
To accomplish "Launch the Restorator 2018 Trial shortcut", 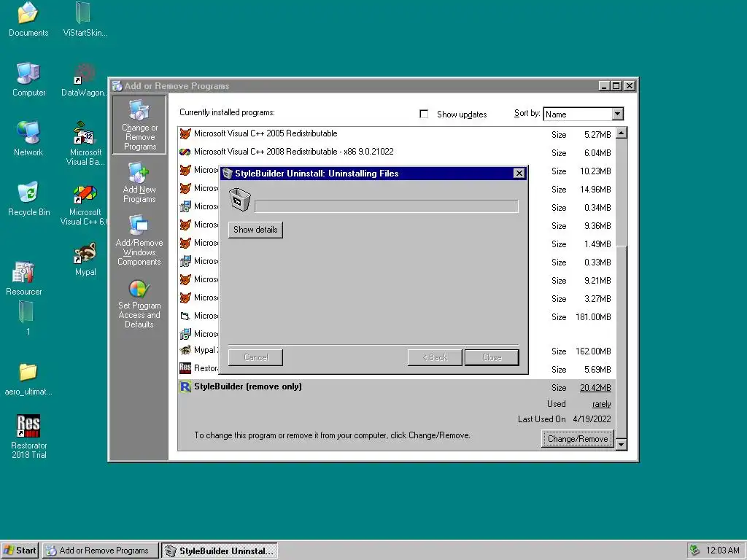I will [x=28, y=425].
